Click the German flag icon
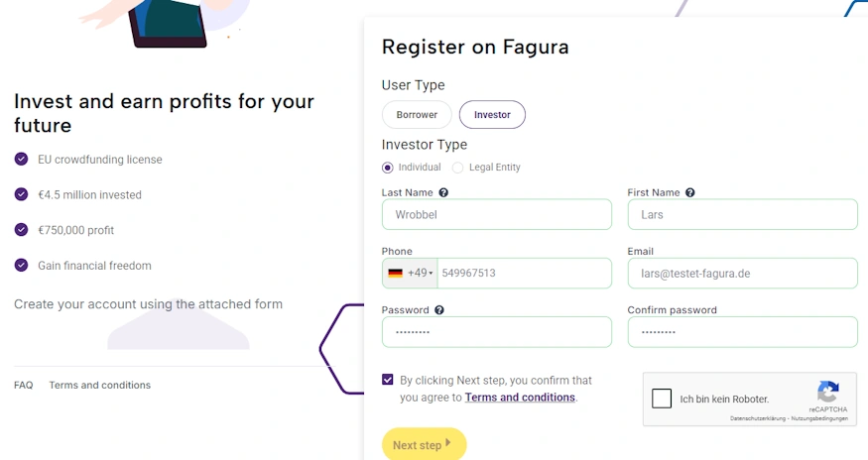Image resolution: width=868 pixels, height=460 pixels. pos(395,273)
